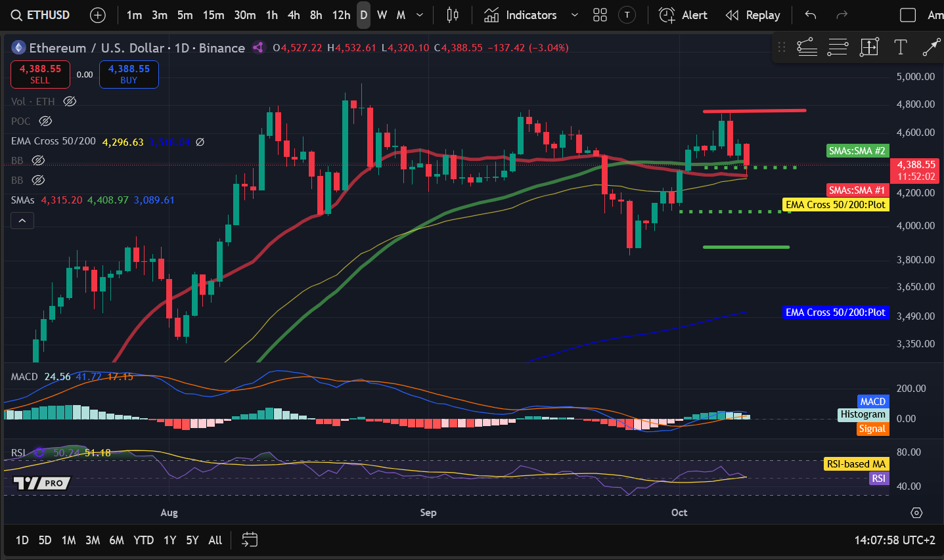
Task: Undo the last chart action
Action: (x=811, y=15)
